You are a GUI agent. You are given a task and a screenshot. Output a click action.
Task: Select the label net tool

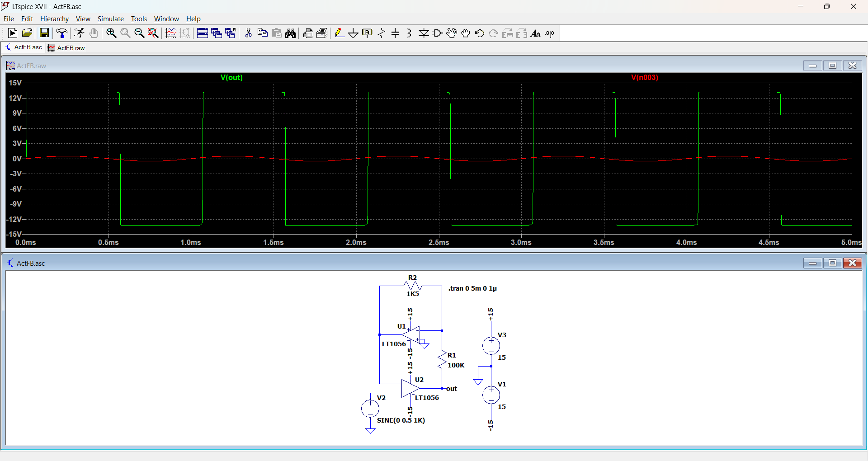tap(368, 33)
